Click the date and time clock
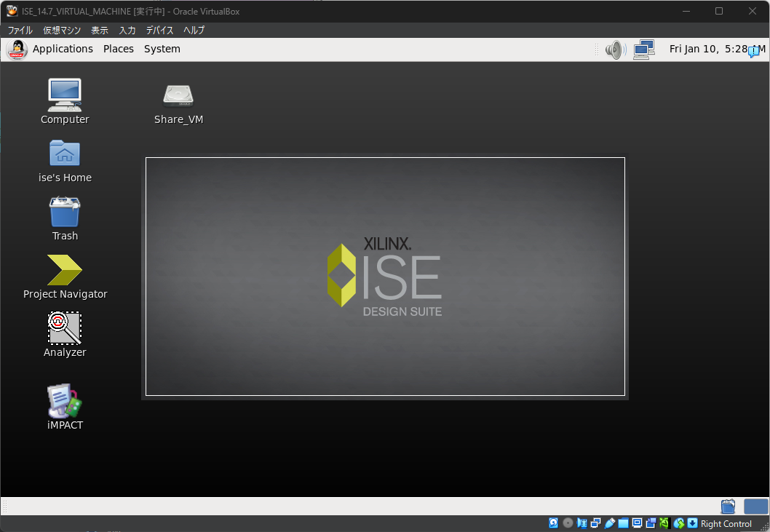This screenshot has width=770, height=532. [x=717, y=49]
